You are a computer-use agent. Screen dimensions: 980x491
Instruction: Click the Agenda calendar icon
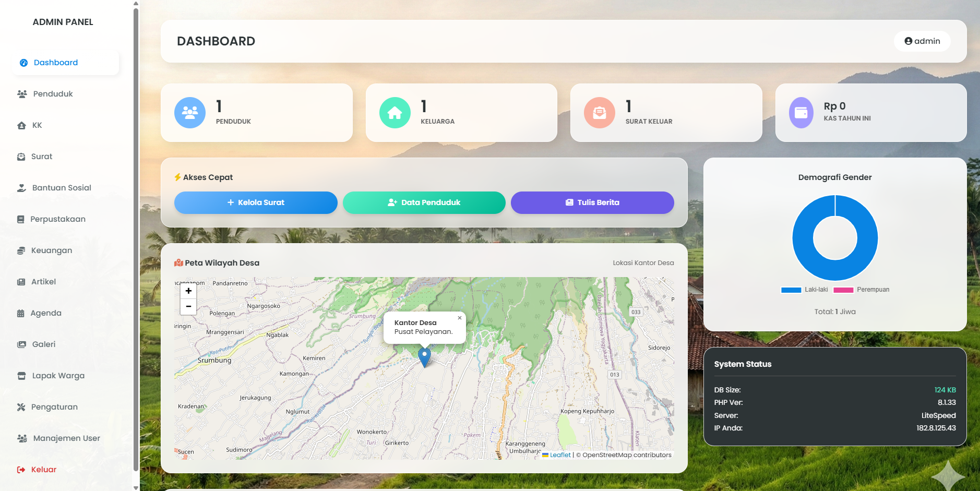(20, 313)
